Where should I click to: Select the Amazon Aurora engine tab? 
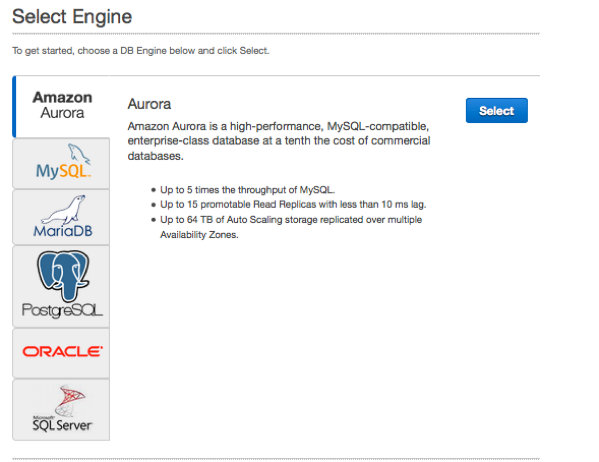point(61,106)
